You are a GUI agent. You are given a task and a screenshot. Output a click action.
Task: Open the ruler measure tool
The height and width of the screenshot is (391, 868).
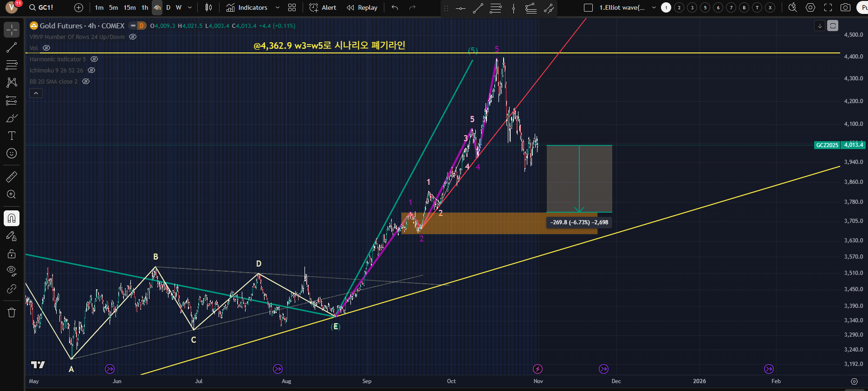pos(12,177)
